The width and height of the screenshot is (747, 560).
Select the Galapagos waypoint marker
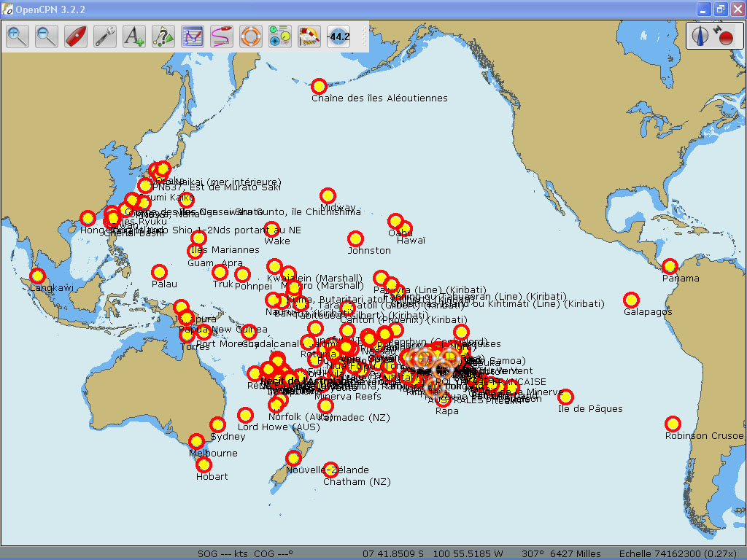[x=631, y=300]
